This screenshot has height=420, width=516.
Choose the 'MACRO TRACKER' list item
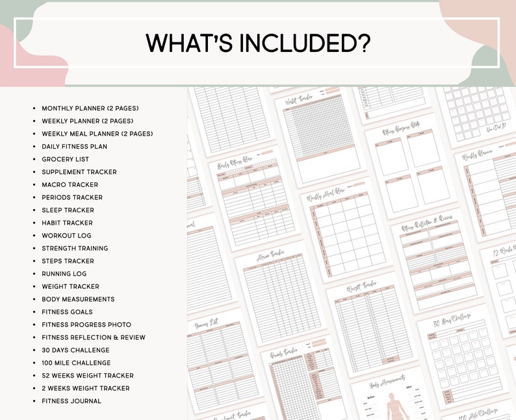pos(70,185)
